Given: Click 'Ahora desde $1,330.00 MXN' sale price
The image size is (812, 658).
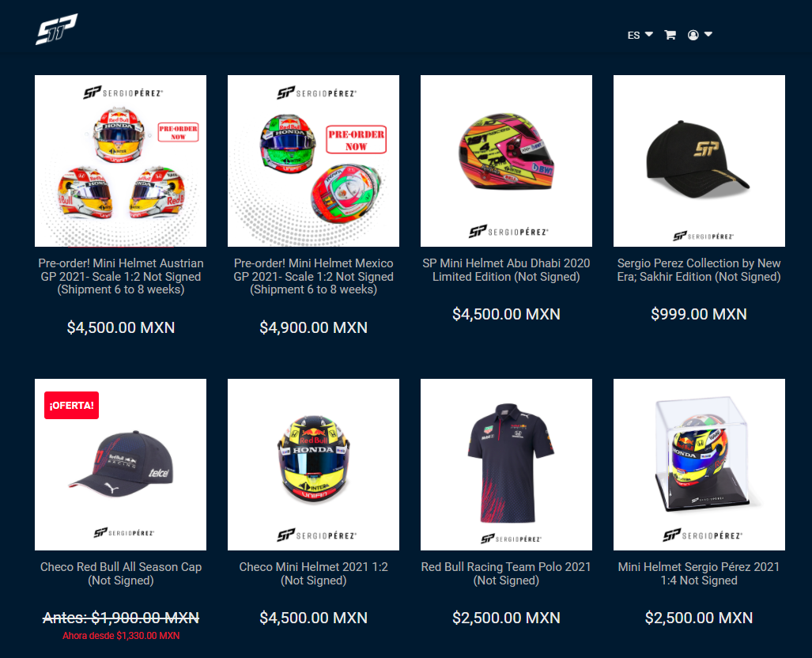Looking at the screenshot, I should pyautogui.click(x=121, y=636).
